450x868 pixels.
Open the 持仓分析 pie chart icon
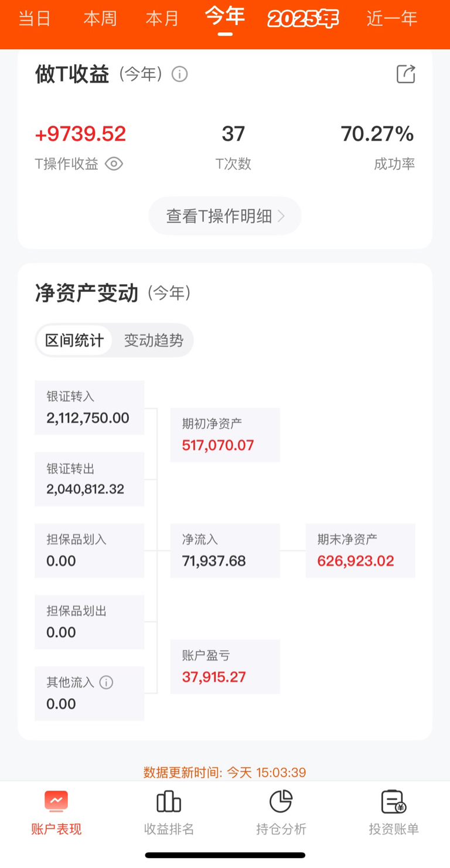[281, 801]
